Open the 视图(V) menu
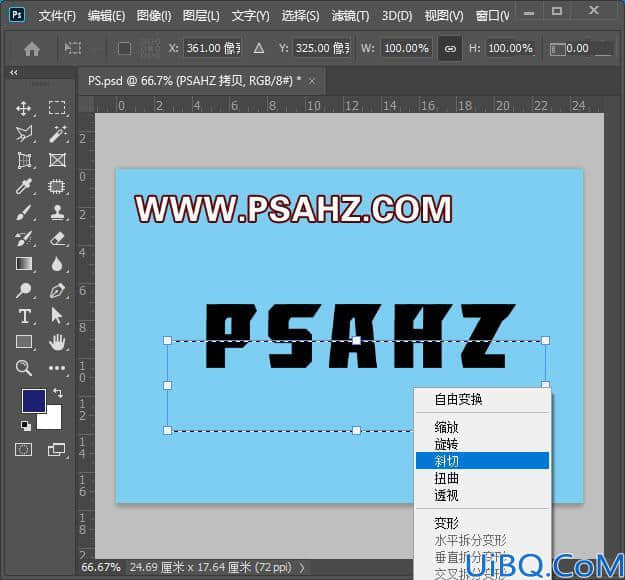The height and width of the screenshot is (580, 625). [444, 16]
